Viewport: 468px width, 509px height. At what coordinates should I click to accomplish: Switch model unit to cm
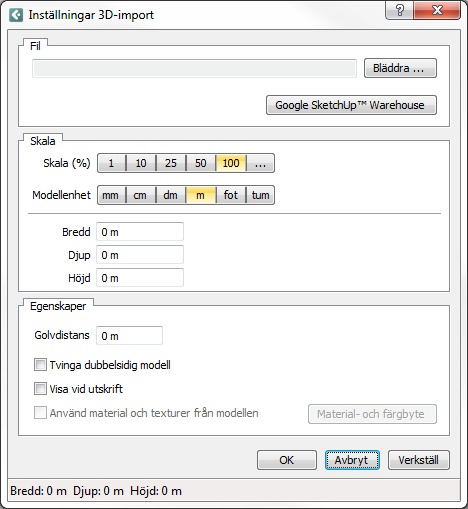click(141, 195)
